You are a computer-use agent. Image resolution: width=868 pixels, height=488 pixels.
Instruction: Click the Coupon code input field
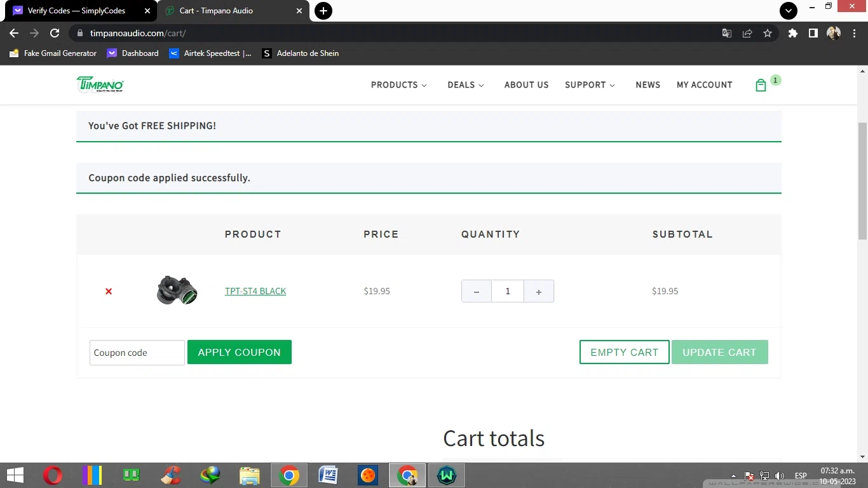tap(137, 353)
